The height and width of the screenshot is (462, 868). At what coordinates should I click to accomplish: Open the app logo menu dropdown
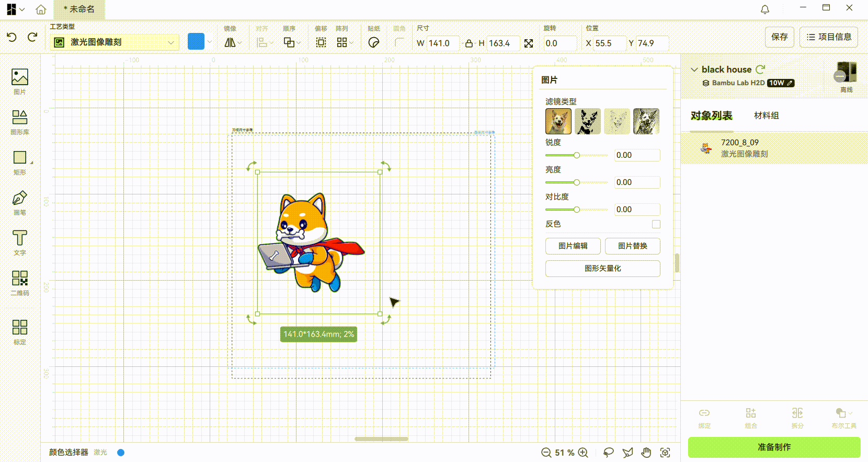(16, 9)
